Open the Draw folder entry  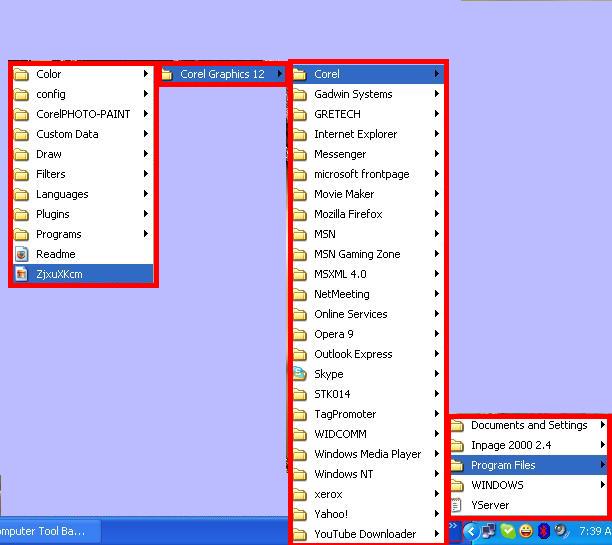(x=83, y=154)
